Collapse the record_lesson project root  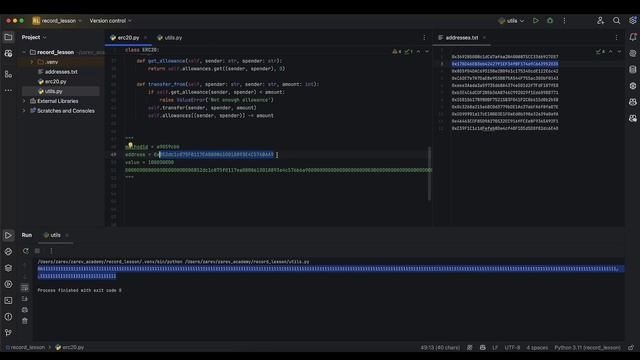click(24, 52)
